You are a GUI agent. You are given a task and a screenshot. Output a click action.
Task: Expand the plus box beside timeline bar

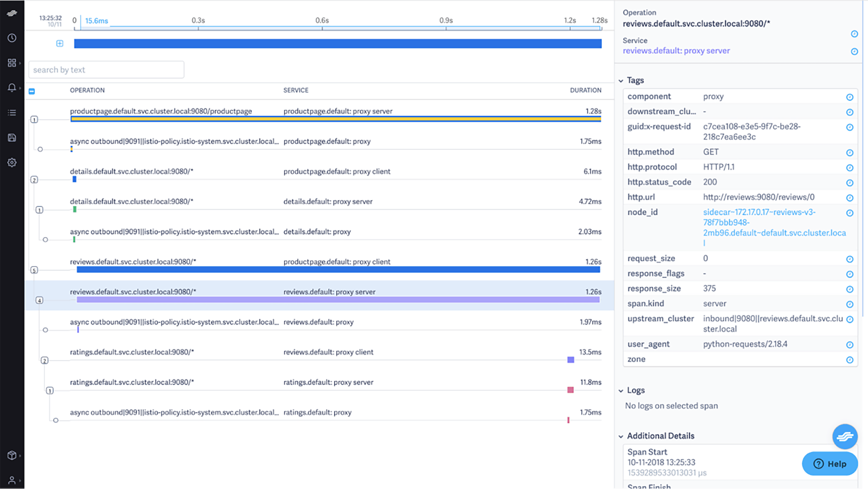pyautogui.click(x=60, y=43)
